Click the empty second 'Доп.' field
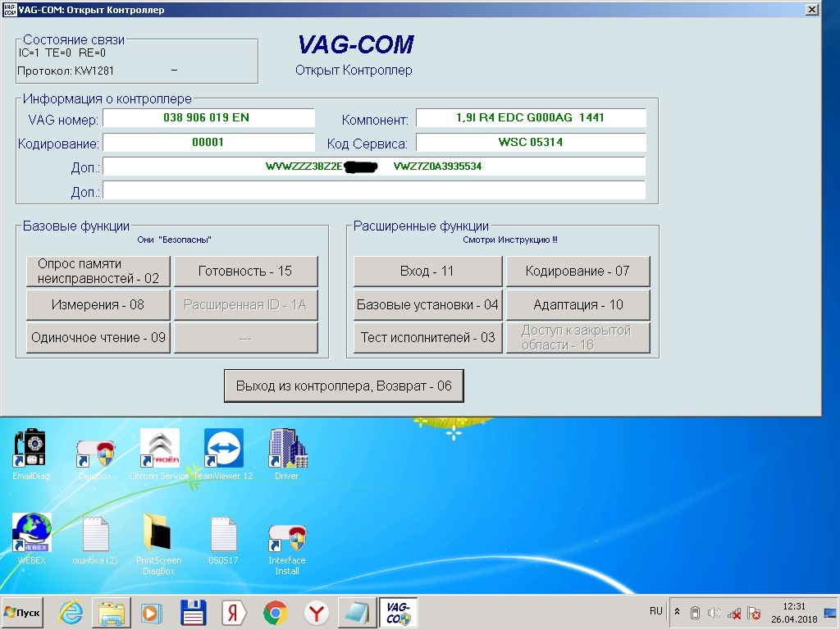 [x=374, y=190]
